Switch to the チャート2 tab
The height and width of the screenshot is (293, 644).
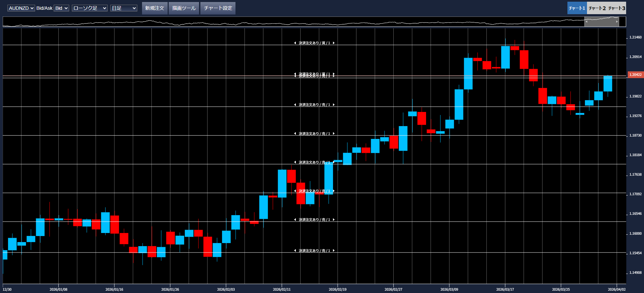coord(597,8)
